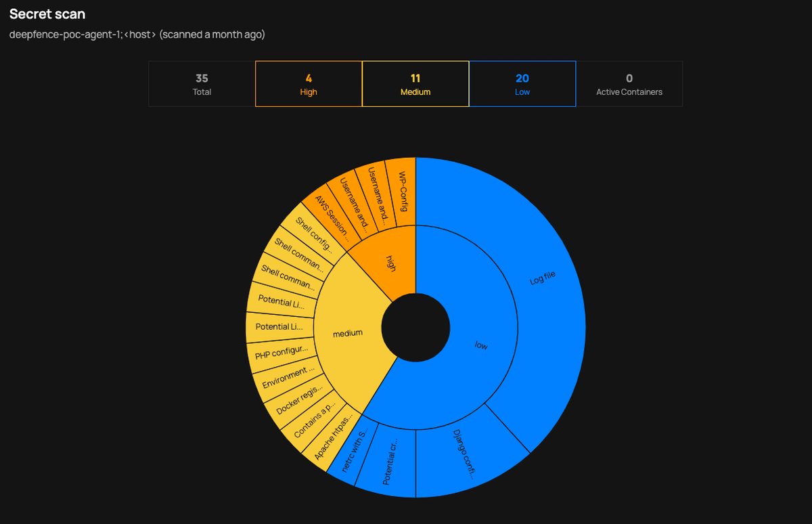
Task: Click the 'Log file' outer segment
Action: [543, 279]
